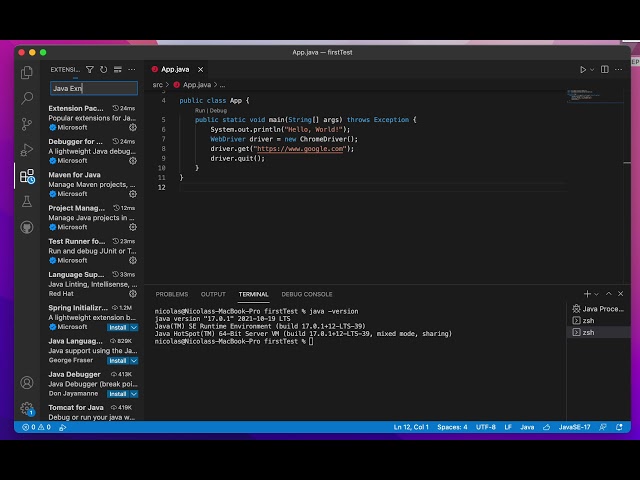Open Tomcat for Java extension entry
640x480 pixels.
click(x=93, y=412)
